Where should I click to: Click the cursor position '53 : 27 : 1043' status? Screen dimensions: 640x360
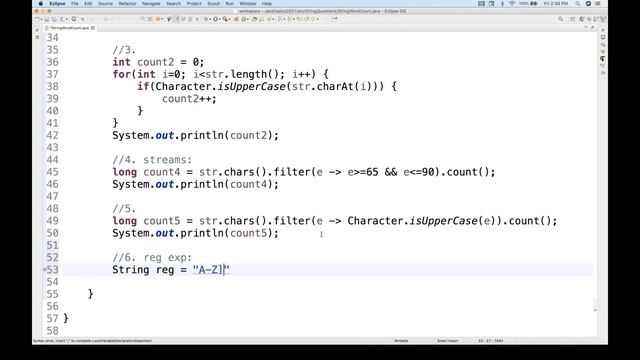coord(491,340)
